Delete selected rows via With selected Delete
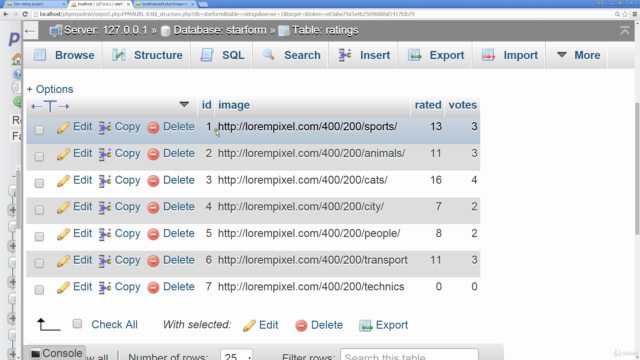Viewport: 640px width, 360px height. click(x=319, y=325)
